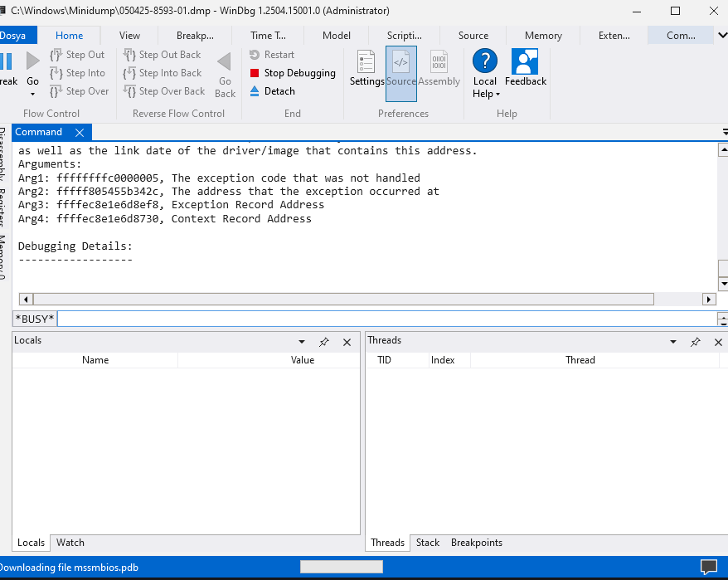Click the Settings icon in Preferences
This screenshot has width=728, height=580.
[x=366, y=68]
